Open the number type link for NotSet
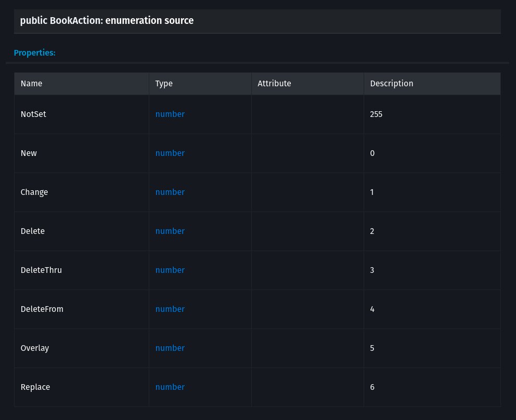Screen dimensions: 516x420 (170, 114)
